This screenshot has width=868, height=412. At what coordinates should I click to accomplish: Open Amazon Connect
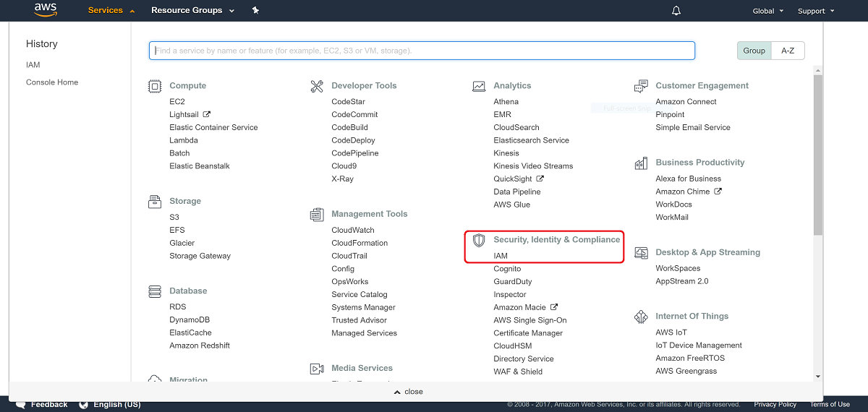686,102
